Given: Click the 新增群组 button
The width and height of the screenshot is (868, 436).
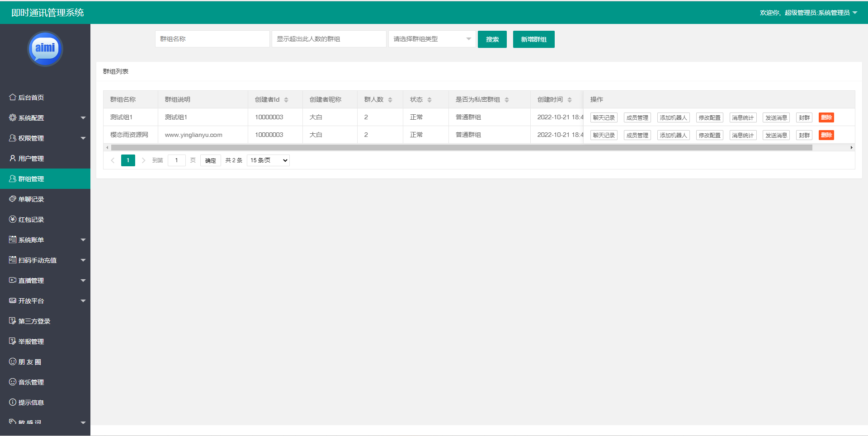Looking at the screenshot, I should point(534,39).
